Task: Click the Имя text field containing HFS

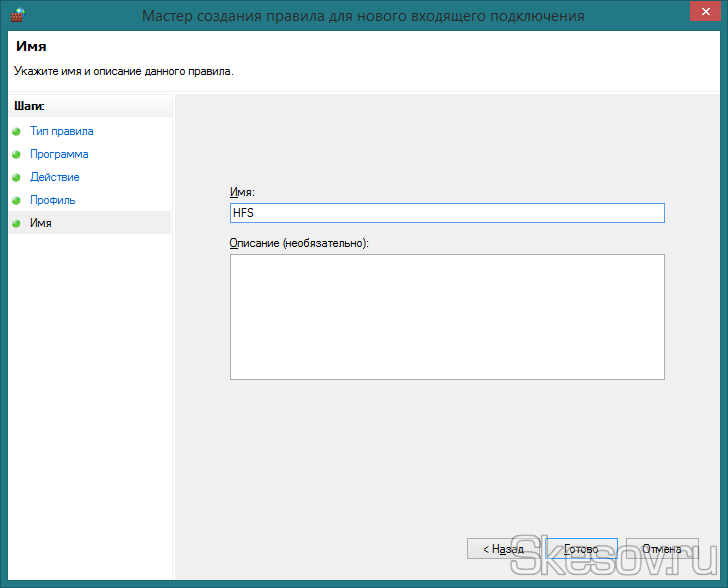Action: click(x=447, y=213)
